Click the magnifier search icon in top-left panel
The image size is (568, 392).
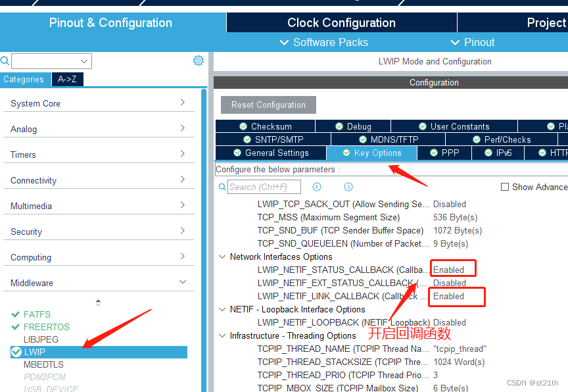coord(5,61)
